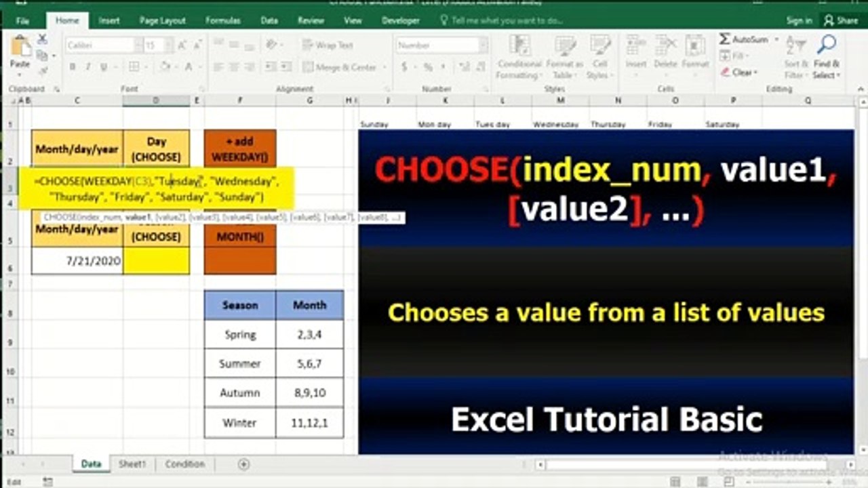Open the font name dropdown
This screenshot has width=868, height=488.
pyautogui.click(x=138, y=45)
